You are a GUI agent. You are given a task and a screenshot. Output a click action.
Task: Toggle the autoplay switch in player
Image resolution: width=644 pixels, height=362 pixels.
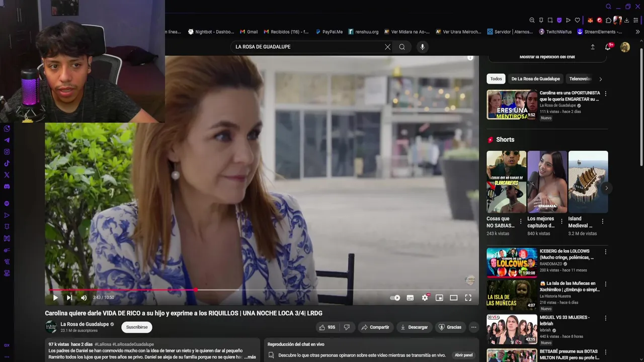point(395,298)
